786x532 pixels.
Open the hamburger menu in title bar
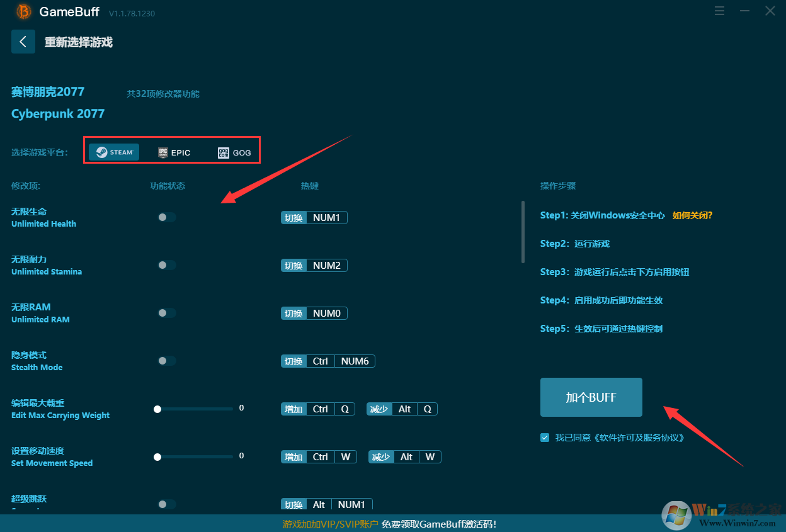pos(720,11)
